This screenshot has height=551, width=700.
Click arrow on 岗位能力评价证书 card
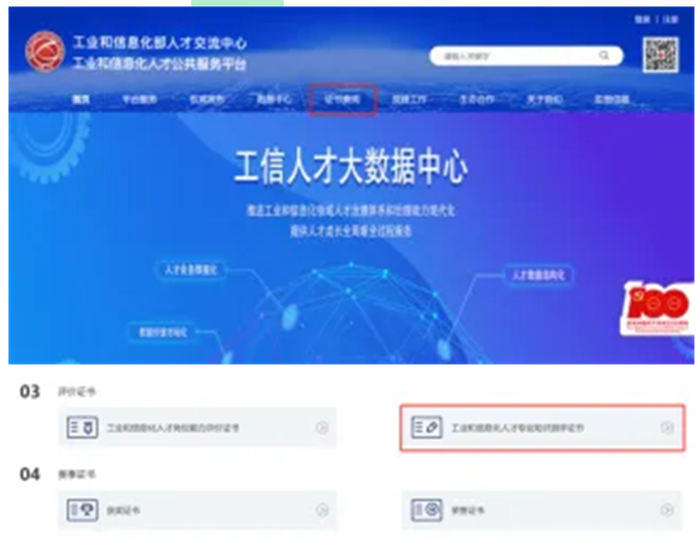point(322,428)
